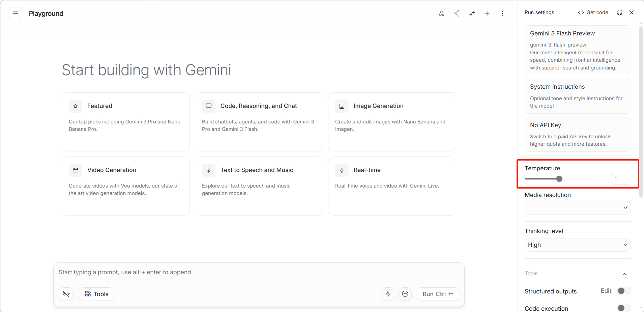Click the No API Key card
The height and width of the screenshot is (312, 644).
pyautogui.click(x=578, y=134)
